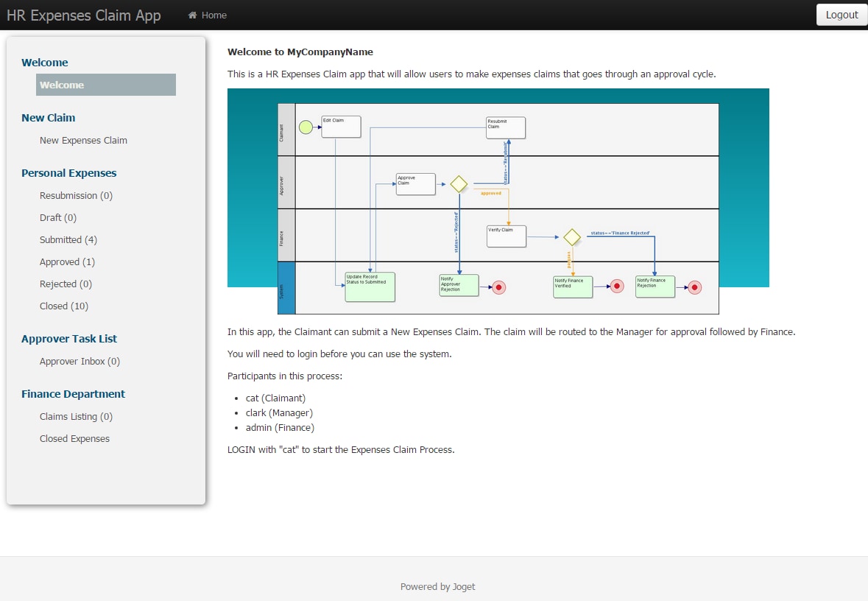
Task: Open the Welcome menu item
Action: 106,85
